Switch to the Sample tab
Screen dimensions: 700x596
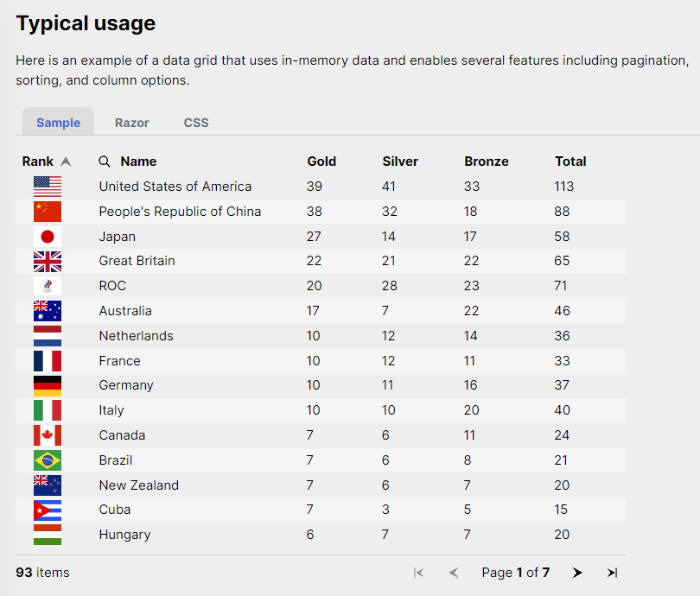(59, 123)
